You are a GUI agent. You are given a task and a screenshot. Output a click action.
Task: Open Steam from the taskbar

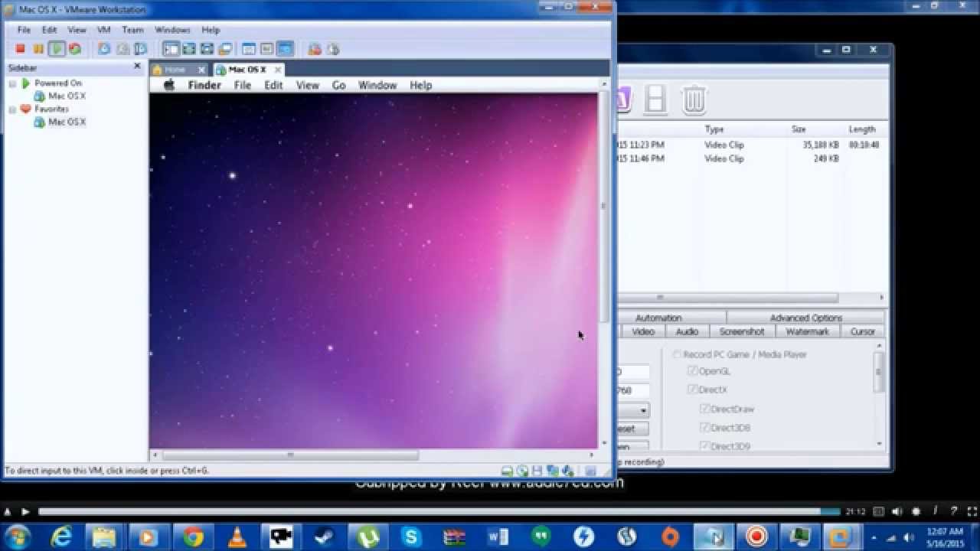point(324,536)
